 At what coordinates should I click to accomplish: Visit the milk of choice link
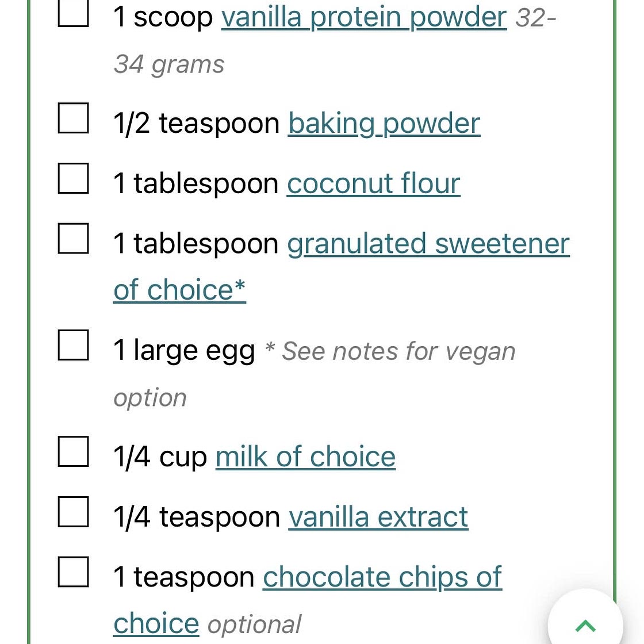click(x=305, y=457)
